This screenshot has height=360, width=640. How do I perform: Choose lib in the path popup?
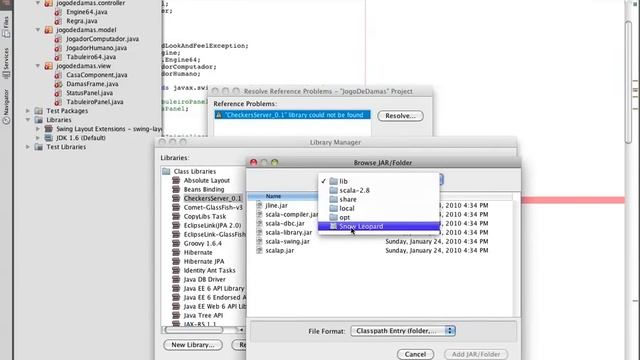tap(379, 181)
